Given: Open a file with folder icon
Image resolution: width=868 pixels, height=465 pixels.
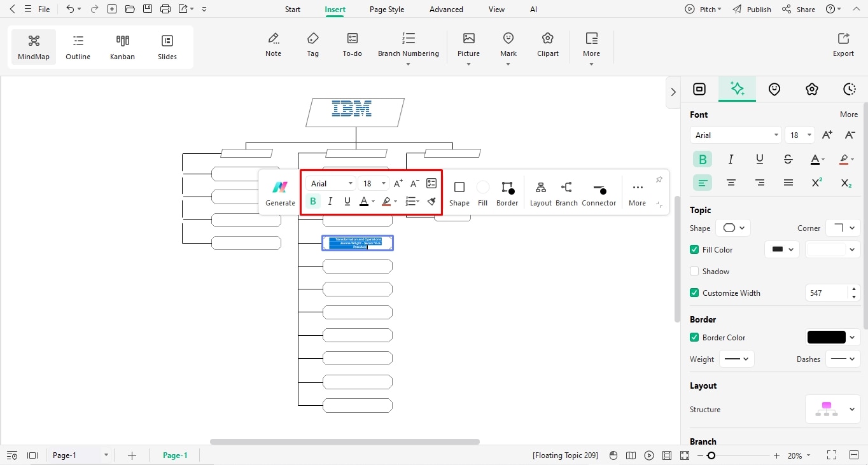Looking at the screenshot, I should (x=130, y=9).
